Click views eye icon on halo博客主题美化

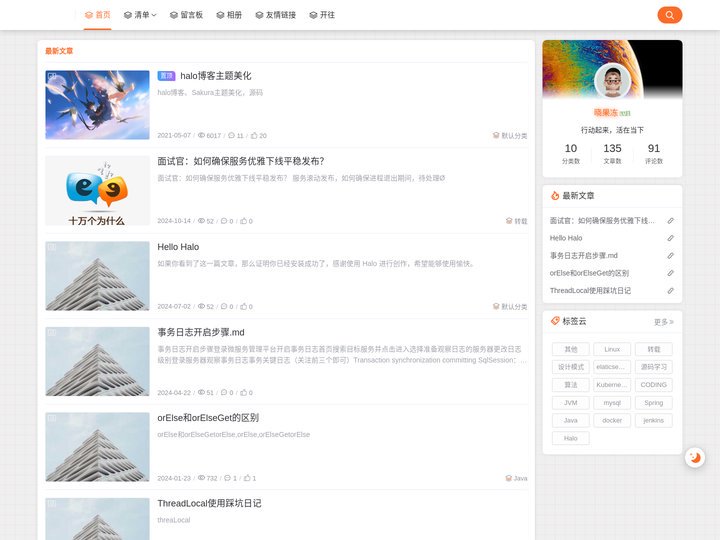point(201,135)
